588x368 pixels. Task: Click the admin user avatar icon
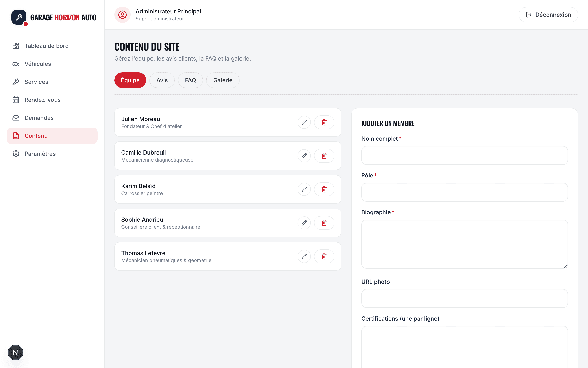pyautogui.click(x=122, y=15)
